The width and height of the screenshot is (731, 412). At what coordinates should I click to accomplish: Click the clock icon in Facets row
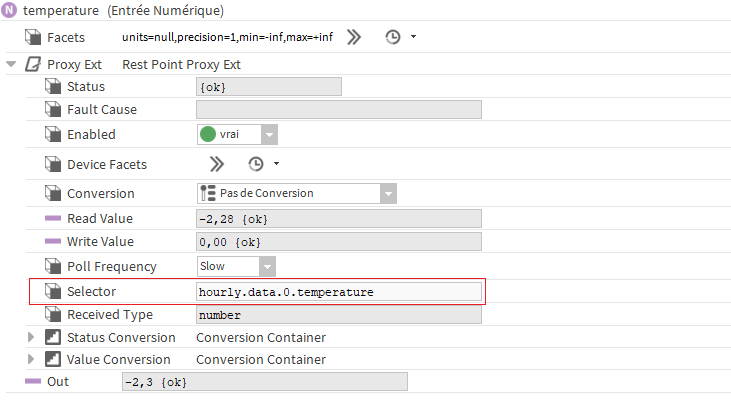coord(393,37)
